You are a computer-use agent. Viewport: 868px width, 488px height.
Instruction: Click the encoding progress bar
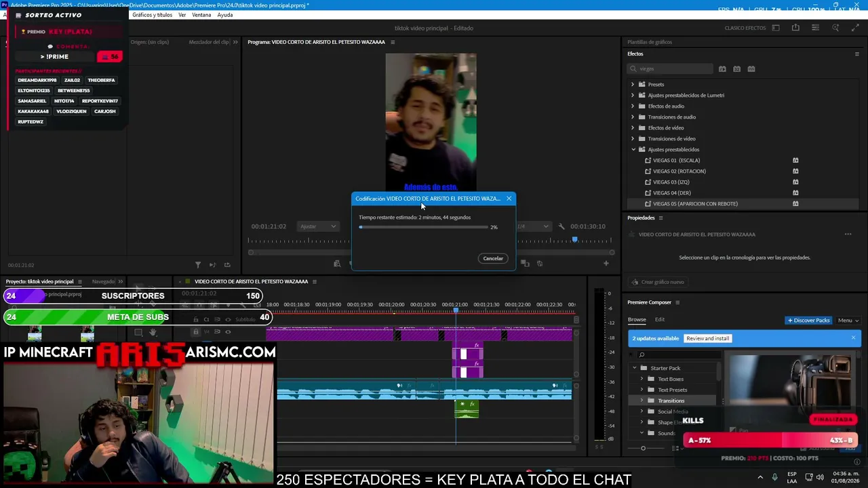[x=423, y=227]
